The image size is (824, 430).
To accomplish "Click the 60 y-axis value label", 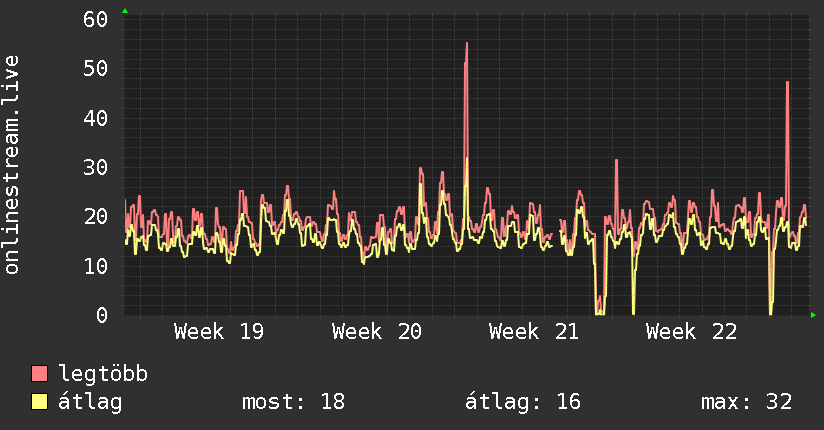I will click(95, 19).
